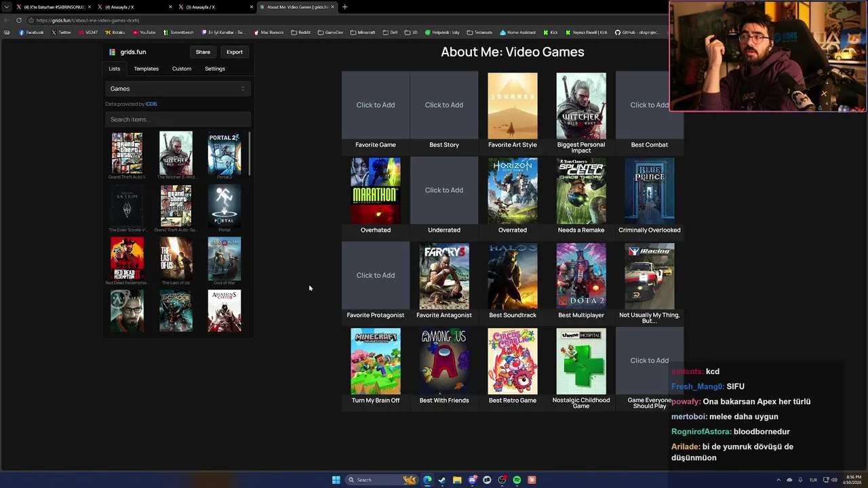The height and width of the screenshot is (488, 868).
Task: Switch to the Templates tab
Action: coord(146,68)
